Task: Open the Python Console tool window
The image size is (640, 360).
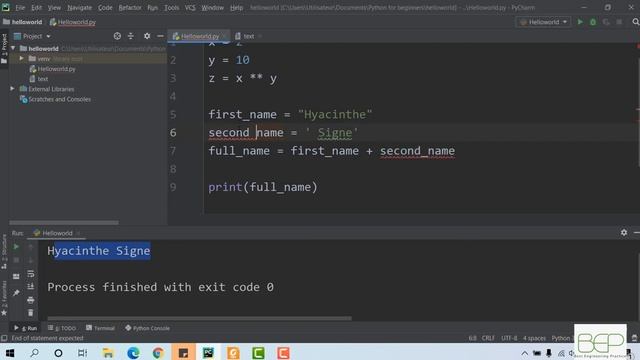Action: [147, 328]
